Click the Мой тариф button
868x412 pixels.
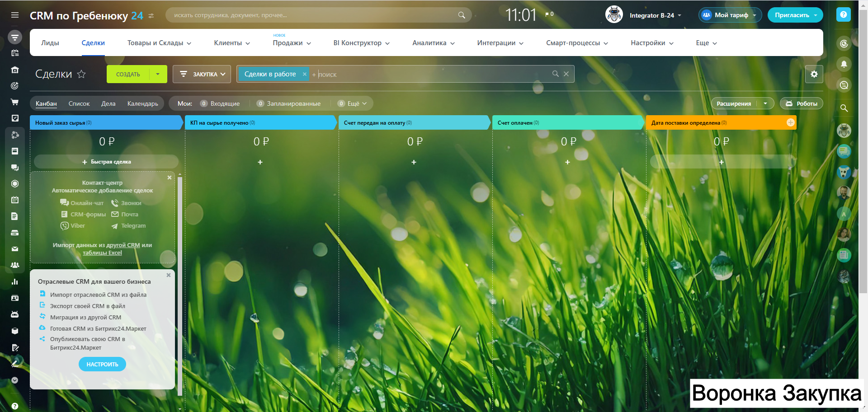point(730,15)
